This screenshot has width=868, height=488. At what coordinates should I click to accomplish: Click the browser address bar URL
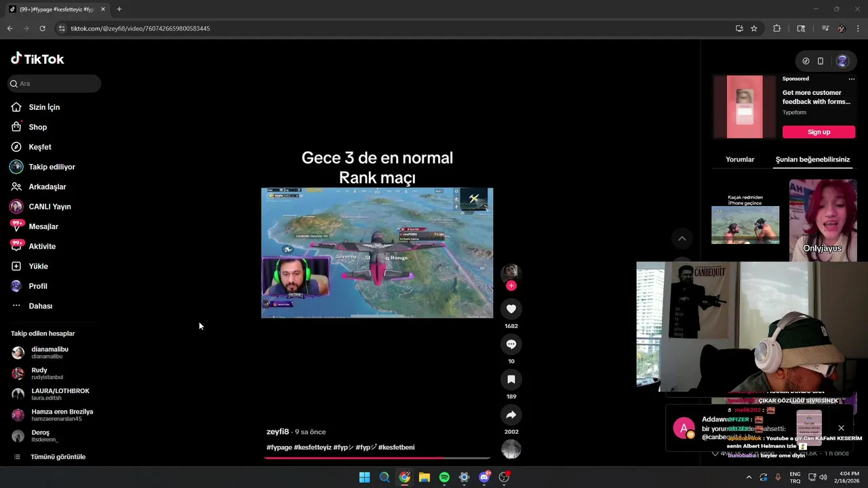click(x=140, y=28)
